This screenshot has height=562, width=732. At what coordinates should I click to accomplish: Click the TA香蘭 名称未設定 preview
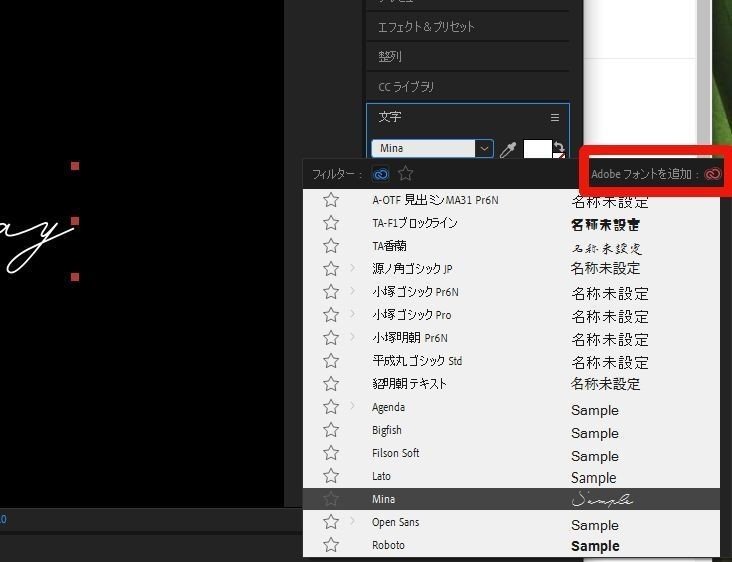point(606,248)
